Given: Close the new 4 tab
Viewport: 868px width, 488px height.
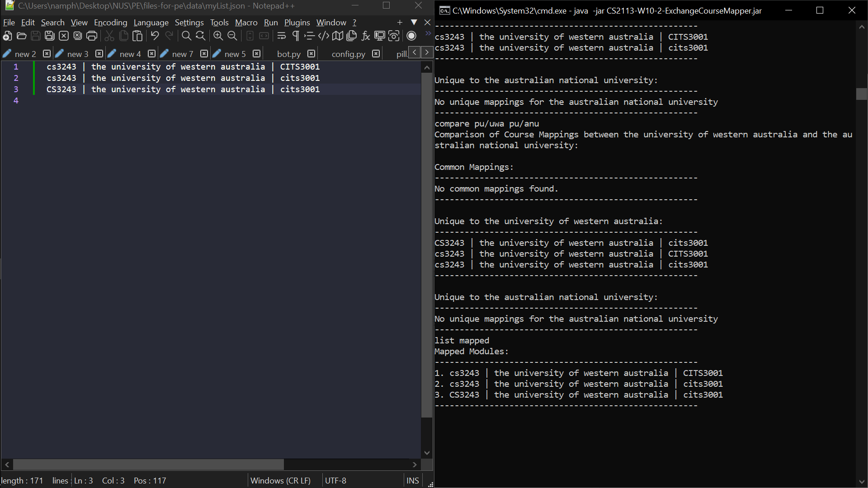Looking at the screenshot, I should tap(152, 54).
